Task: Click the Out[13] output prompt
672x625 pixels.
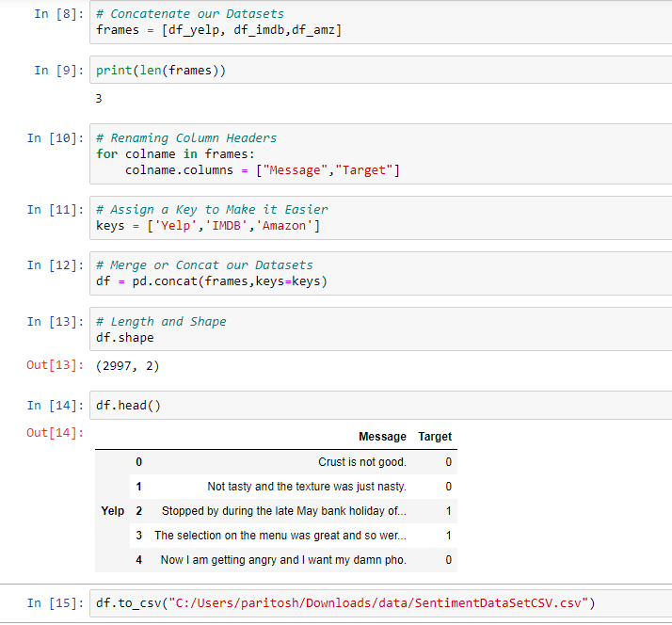Action: click(x=56, y=365)
